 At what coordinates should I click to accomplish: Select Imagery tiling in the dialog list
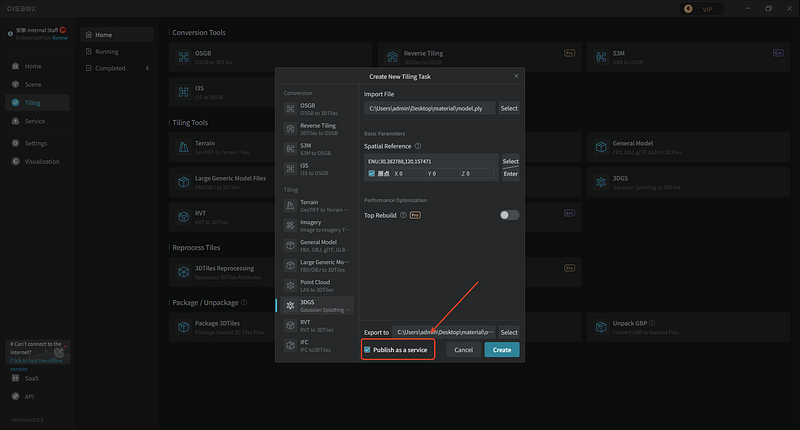coord(317,225)
